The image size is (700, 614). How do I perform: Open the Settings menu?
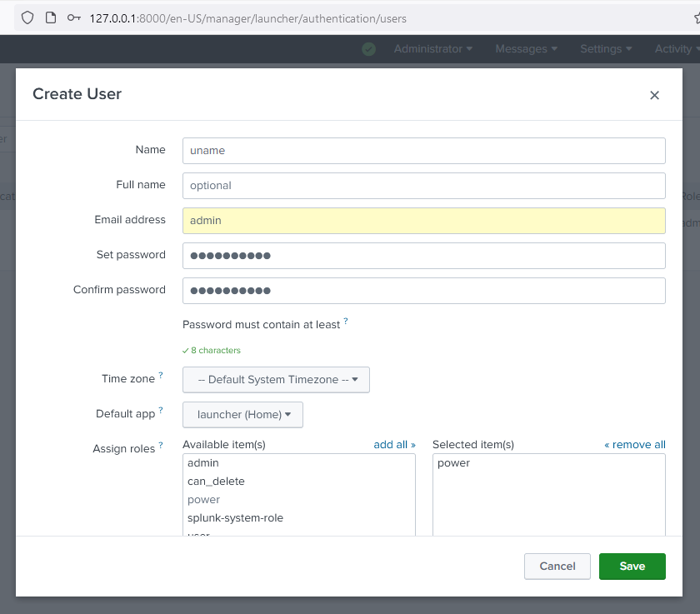[x=606, y=49]
